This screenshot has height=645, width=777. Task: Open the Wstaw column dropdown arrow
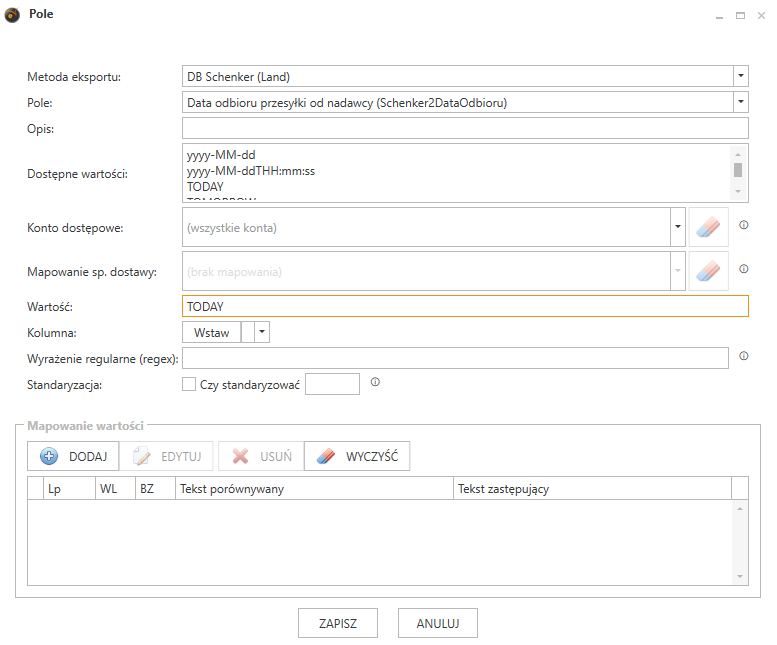pyautogui.click(x=262, y=332)
